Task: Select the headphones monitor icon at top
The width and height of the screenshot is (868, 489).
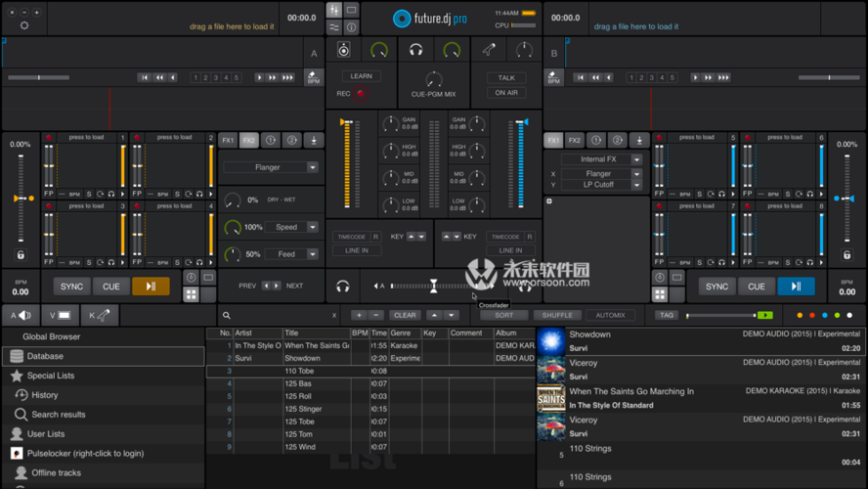Action: click(415, 51)
